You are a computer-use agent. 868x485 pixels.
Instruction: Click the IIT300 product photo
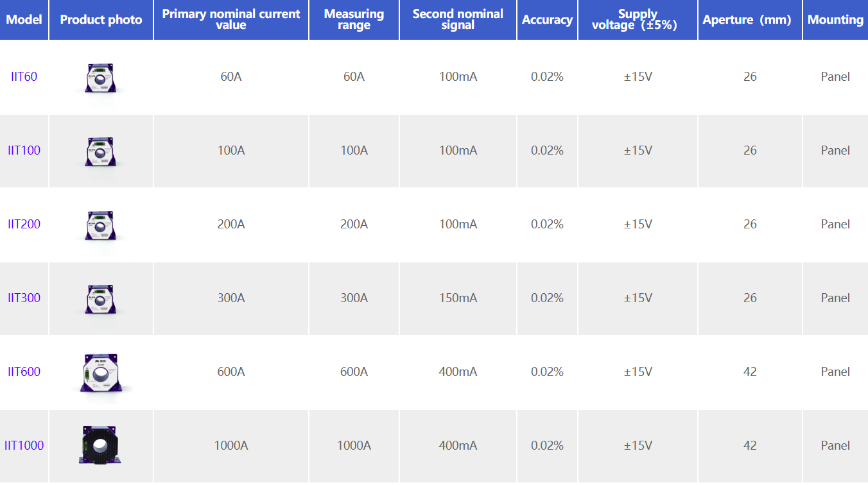pos(101,299)
